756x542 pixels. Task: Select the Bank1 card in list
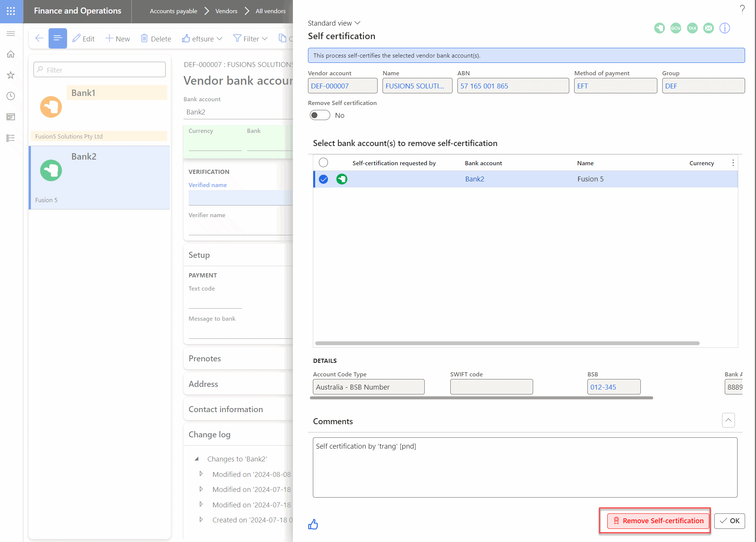pyautogui.click(x=99, y=113)
